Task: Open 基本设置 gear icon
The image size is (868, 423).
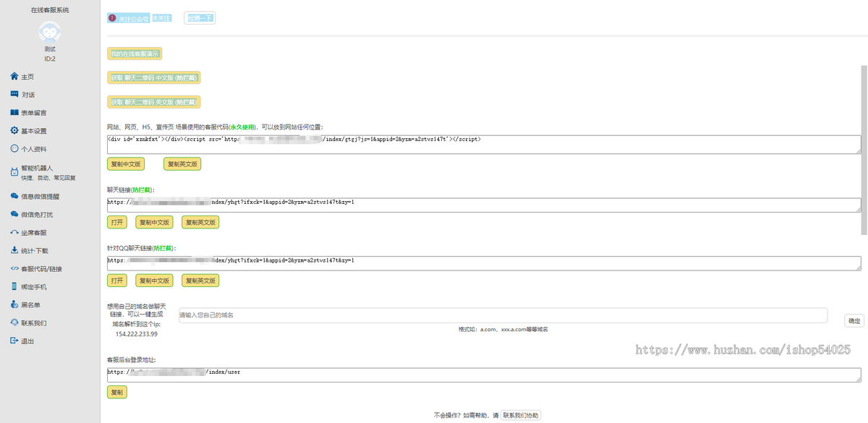Action: pyautogui.click(x=14, y=131)
